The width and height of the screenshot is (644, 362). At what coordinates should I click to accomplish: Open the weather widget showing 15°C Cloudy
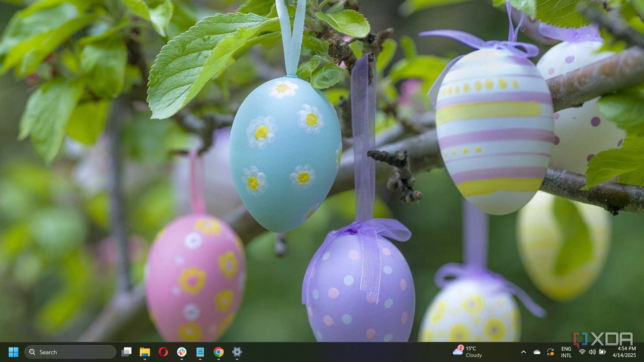[468, 352]
